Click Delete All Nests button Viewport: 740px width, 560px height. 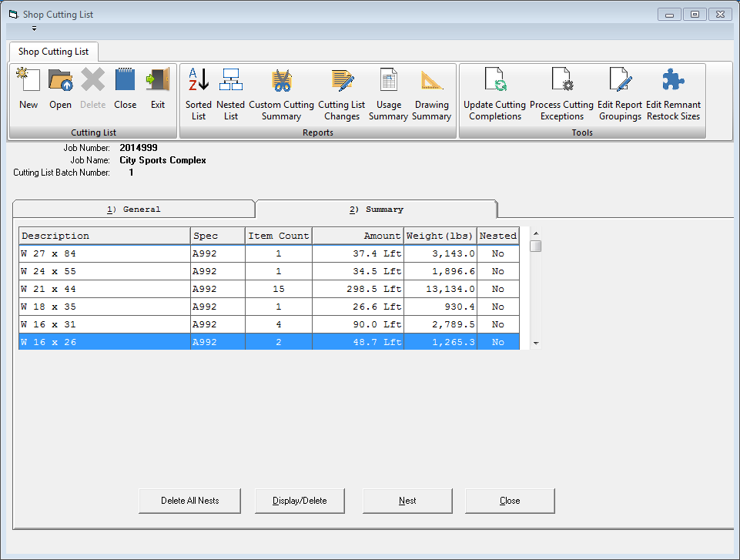click(189, 501)
